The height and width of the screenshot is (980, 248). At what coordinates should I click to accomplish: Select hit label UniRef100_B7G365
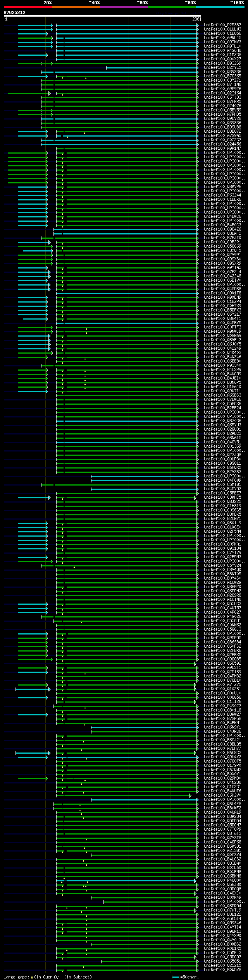(222, 76)
